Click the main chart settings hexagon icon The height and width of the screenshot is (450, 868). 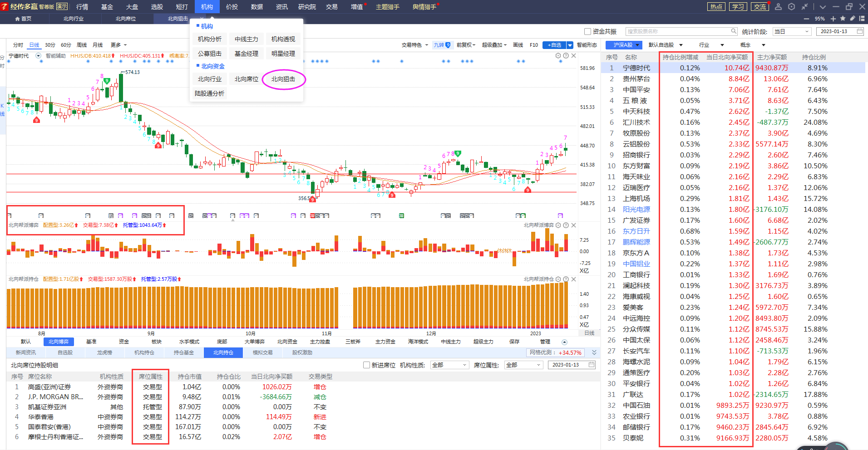pyautogui.click(x=558, y=56)
